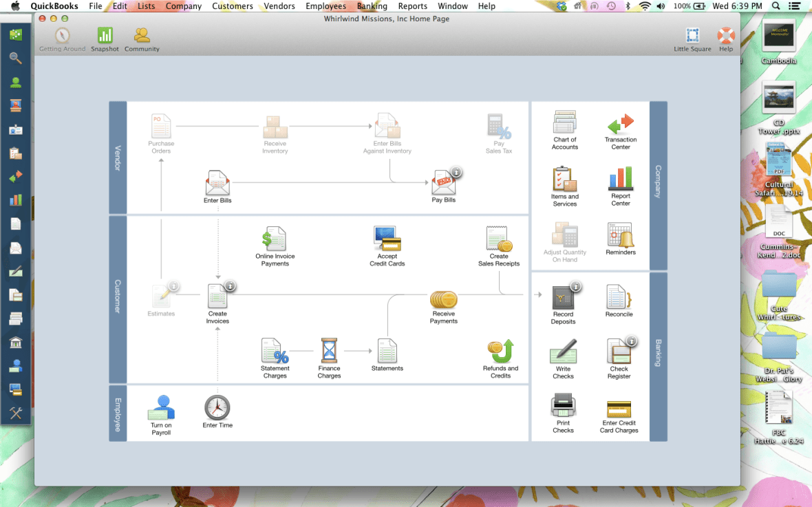The height and width of the screenshot is (507, 812).
Task: Open the Banking menu
Action: click(372, 6)
